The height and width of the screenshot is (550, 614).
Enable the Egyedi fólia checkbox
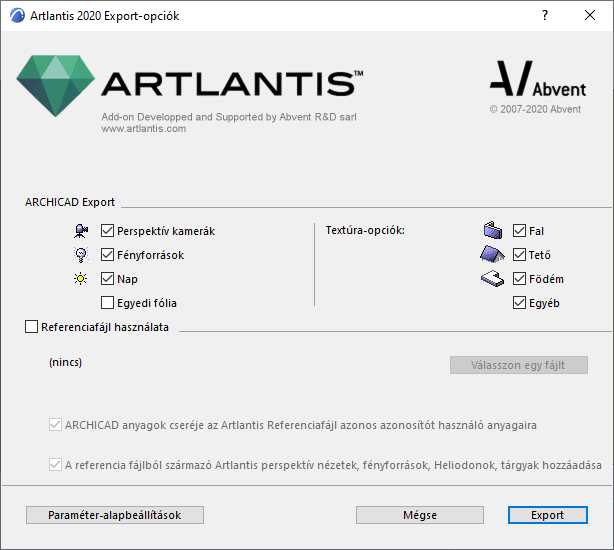[107, 303]
